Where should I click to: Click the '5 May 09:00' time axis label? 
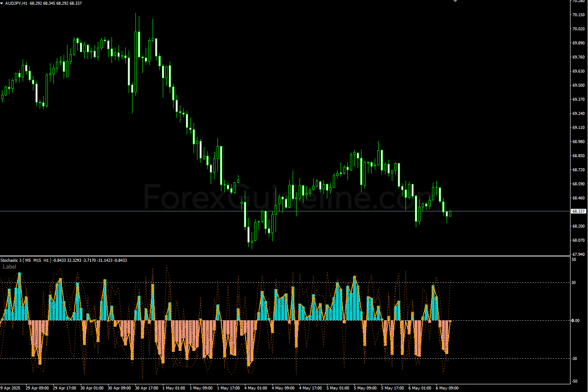(365, 388)
